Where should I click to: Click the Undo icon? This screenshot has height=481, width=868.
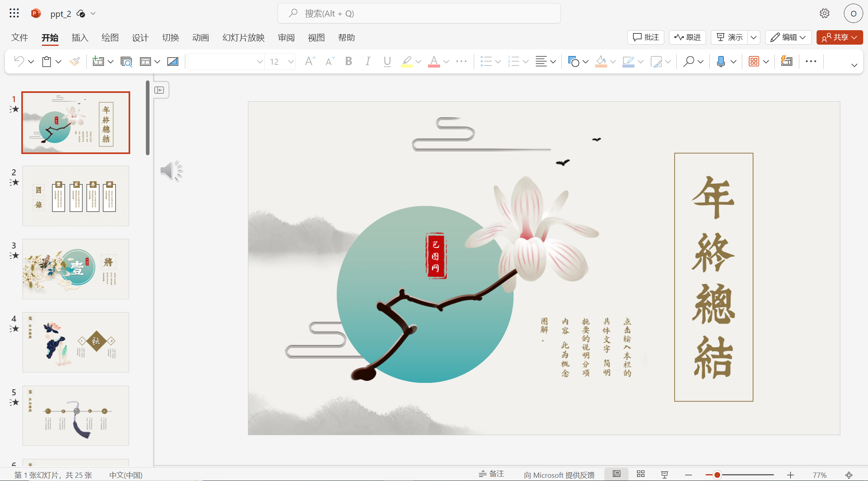[19, 61]
